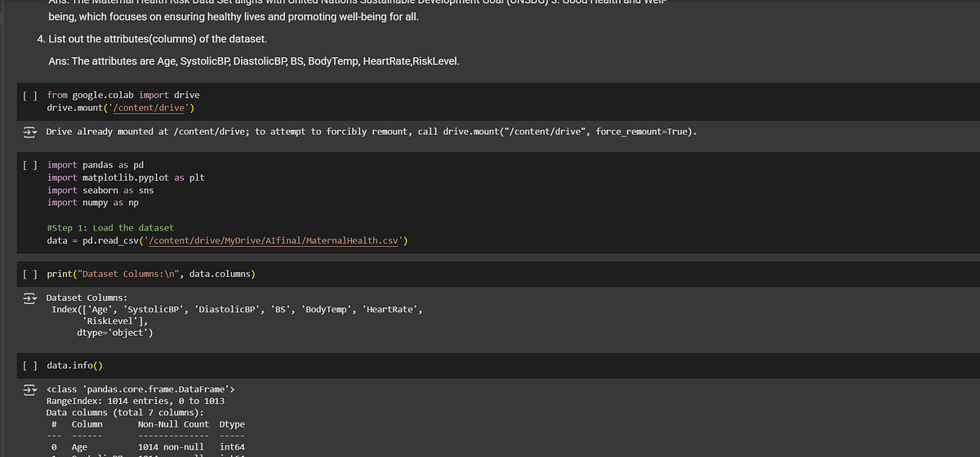The image size is (980, 457).
Task: Click the Index(['Age', 'SystolicBP'...) output line
Action: (238, 310)
